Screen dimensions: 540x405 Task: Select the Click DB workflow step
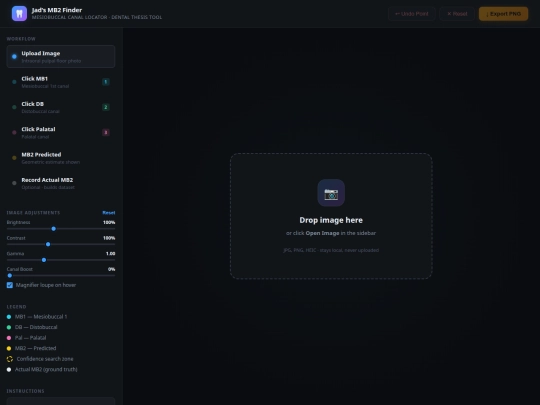(x=61, y=107)
